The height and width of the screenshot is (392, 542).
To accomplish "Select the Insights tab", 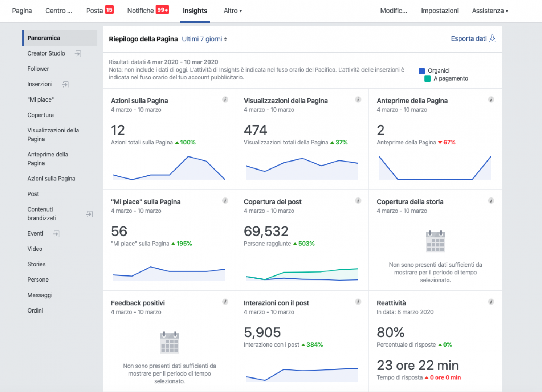I will coord(195,11).
